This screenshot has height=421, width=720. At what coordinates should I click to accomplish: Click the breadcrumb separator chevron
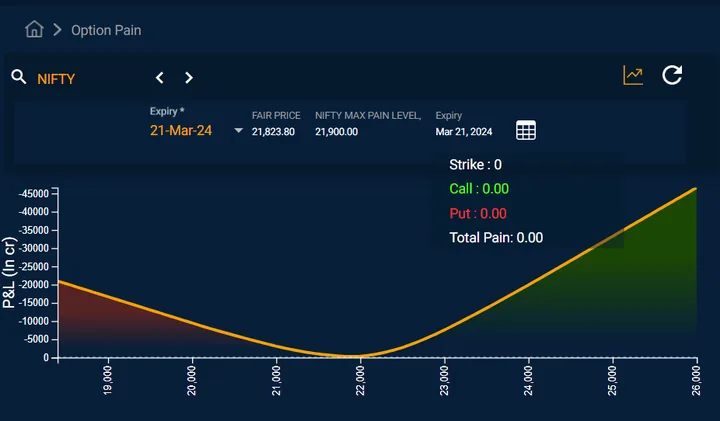click(57, 30)
